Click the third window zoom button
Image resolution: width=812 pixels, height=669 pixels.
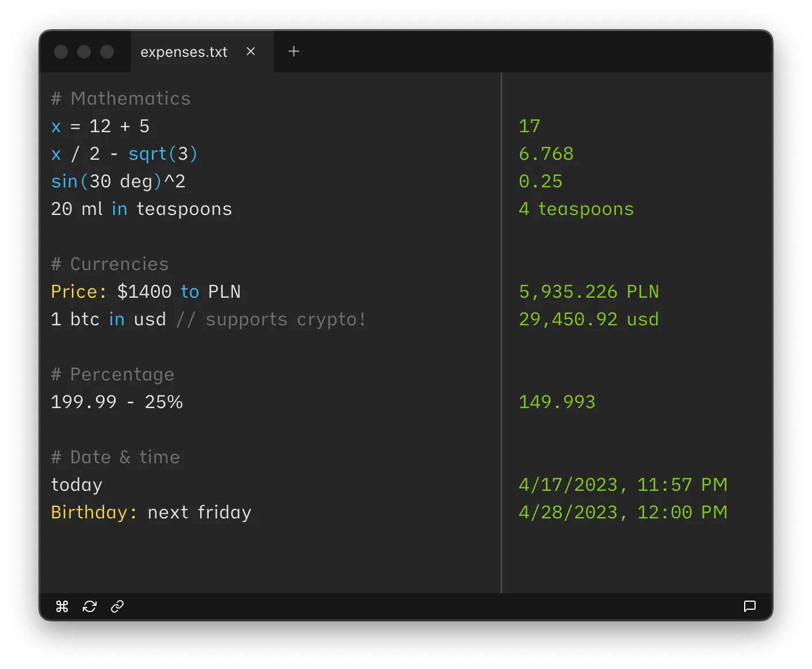point(107,52)
